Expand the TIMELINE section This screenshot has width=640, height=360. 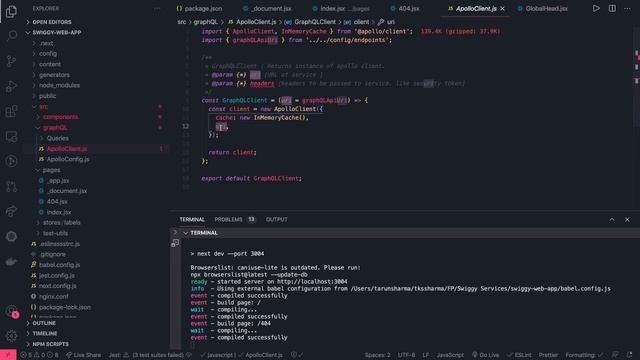97,333
